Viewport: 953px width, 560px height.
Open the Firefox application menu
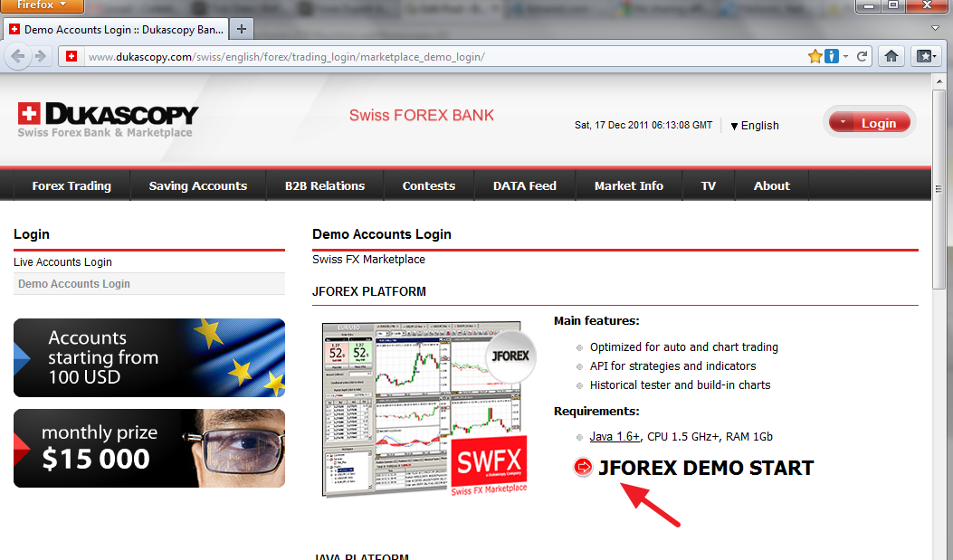point(42,5)
